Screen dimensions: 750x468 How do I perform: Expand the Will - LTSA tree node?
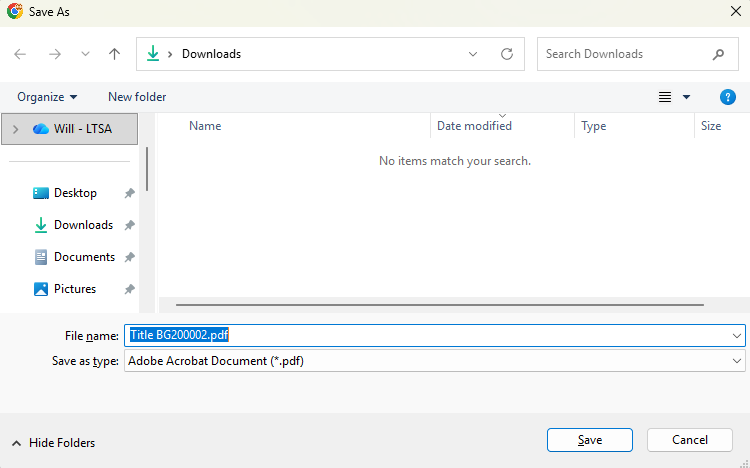pos(15,129)
